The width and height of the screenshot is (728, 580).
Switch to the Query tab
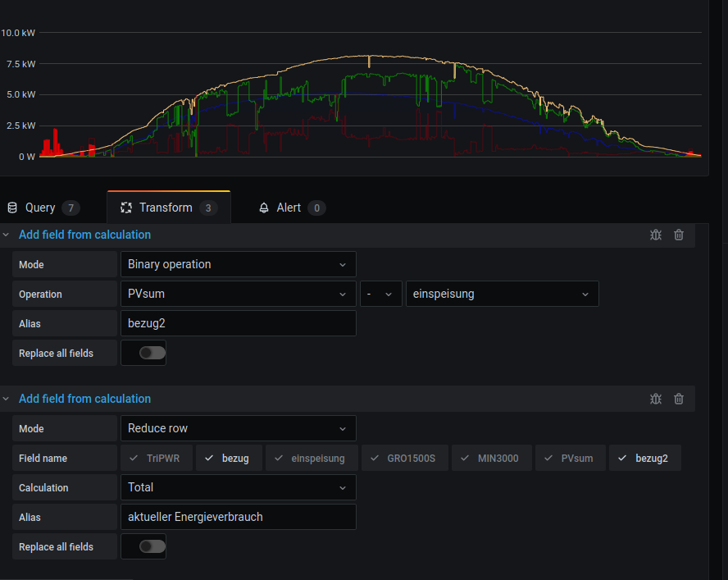[40, 208]
